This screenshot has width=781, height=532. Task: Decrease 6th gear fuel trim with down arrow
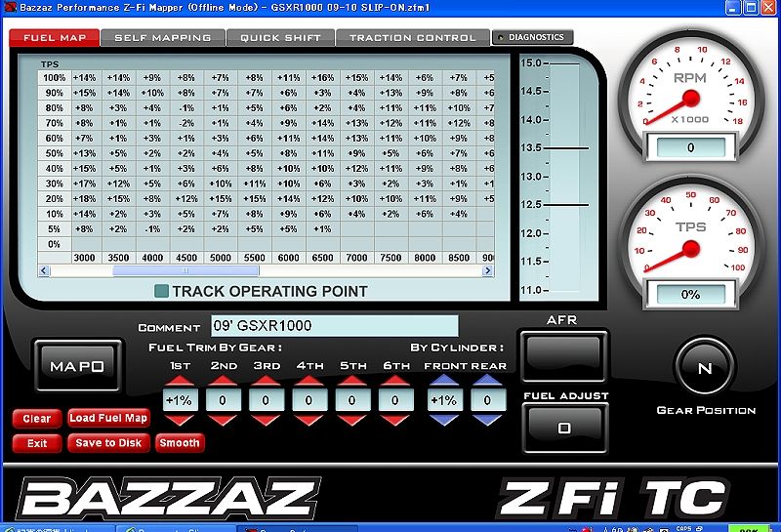[x=395, y=420]
